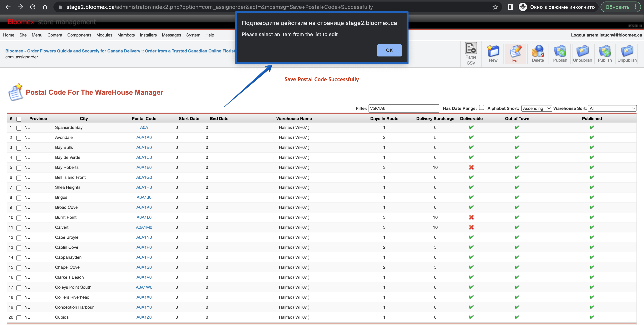Viewport: 644px width, 325px height.
Task: Open the System menu
Action: click(x=193, y=35)
